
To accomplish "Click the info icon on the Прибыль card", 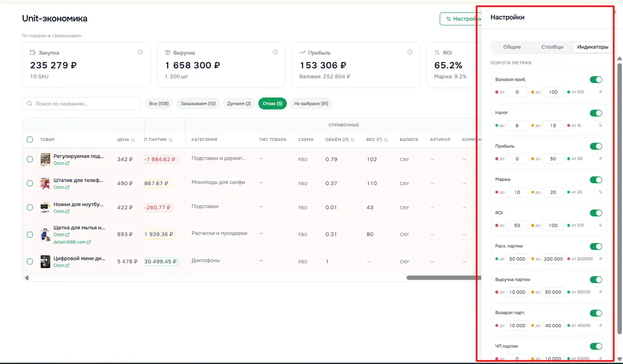I will (410, 52).
